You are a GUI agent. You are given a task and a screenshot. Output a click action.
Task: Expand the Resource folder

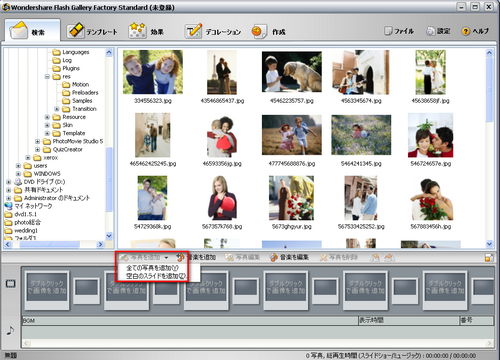[x=47, y=117]
